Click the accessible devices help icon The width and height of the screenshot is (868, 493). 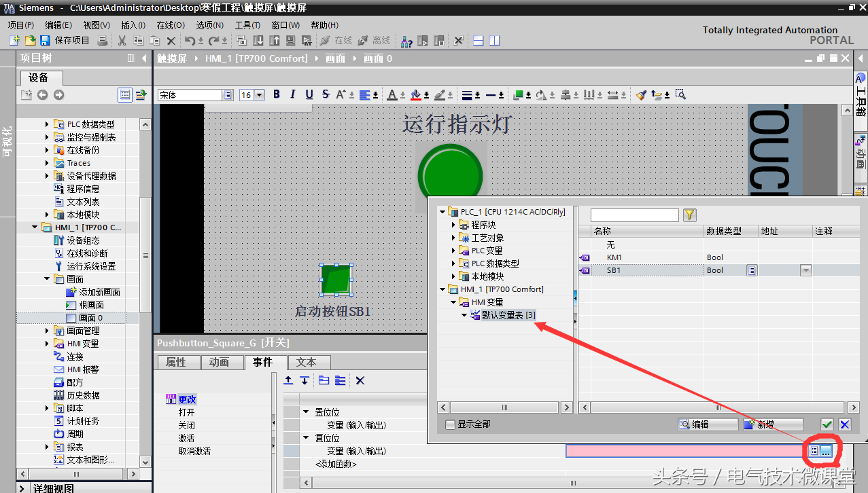pyautogui.click(x=406, y=41)
